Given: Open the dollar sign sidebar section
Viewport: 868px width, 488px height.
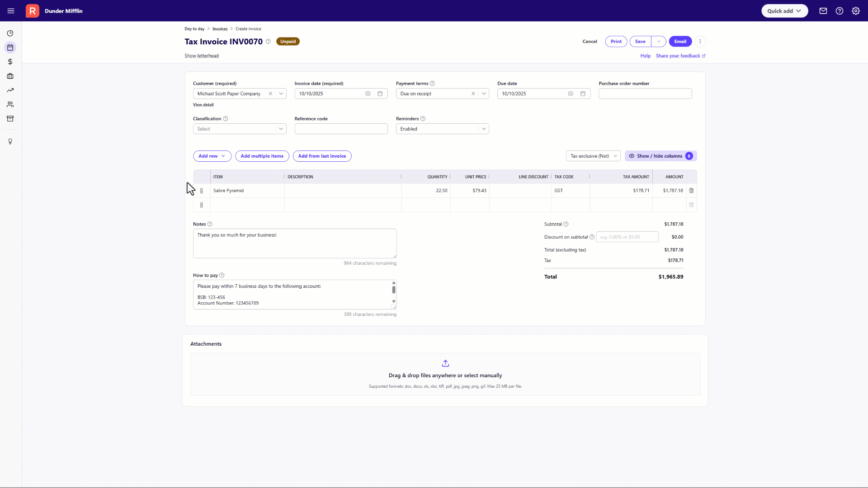Looking at the screenshot, I should 10,62.
